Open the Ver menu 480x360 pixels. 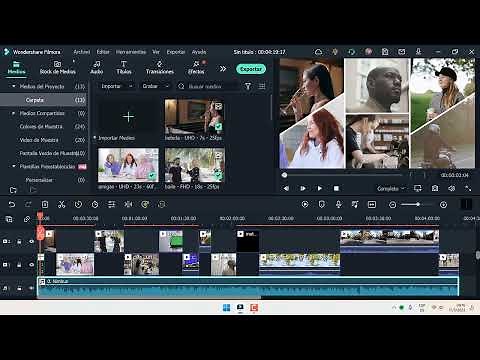(156, 52)
